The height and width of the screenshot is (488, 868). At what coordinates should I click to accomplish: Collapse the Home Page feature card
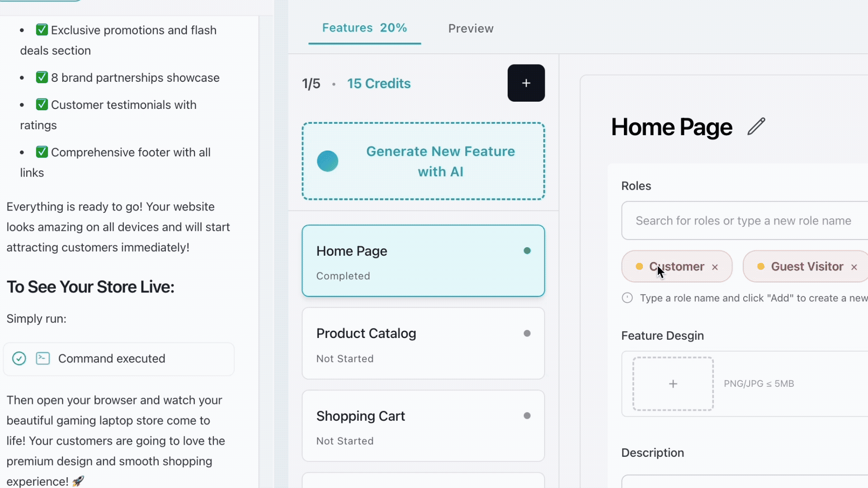coord(423,261)
